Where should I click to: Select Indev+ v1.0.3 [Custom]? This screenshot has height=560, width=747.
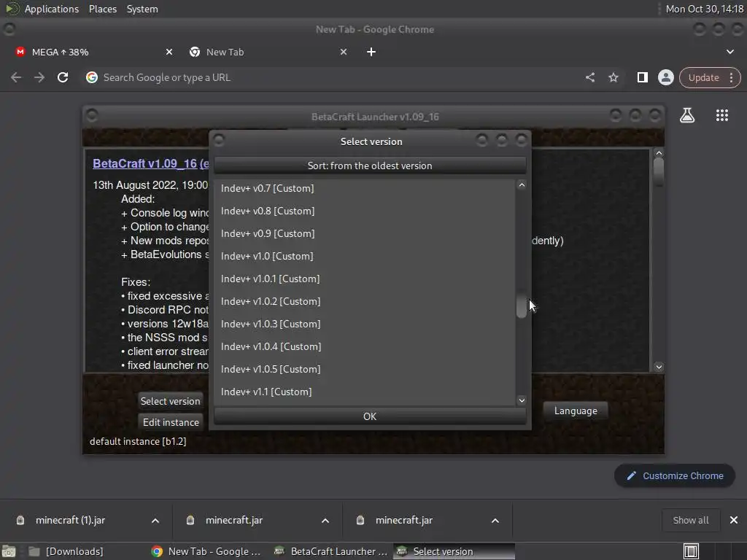365,324
